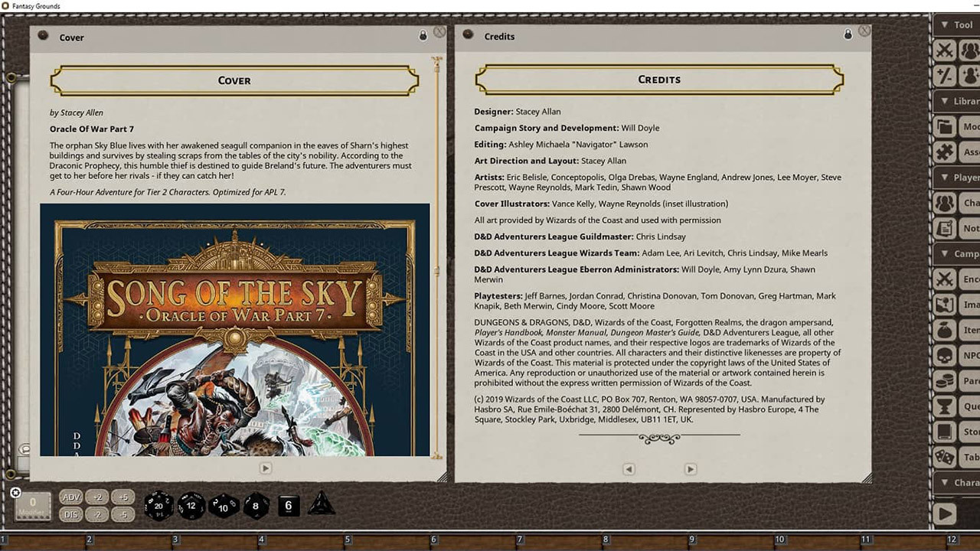Toggle the padlock on the Credits window

click(848, 34)
